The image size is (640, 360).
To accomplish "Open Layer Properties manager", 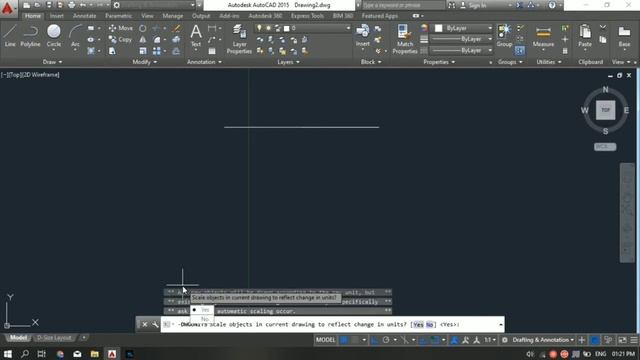I will pyautogui.click(x=239, y=39).
